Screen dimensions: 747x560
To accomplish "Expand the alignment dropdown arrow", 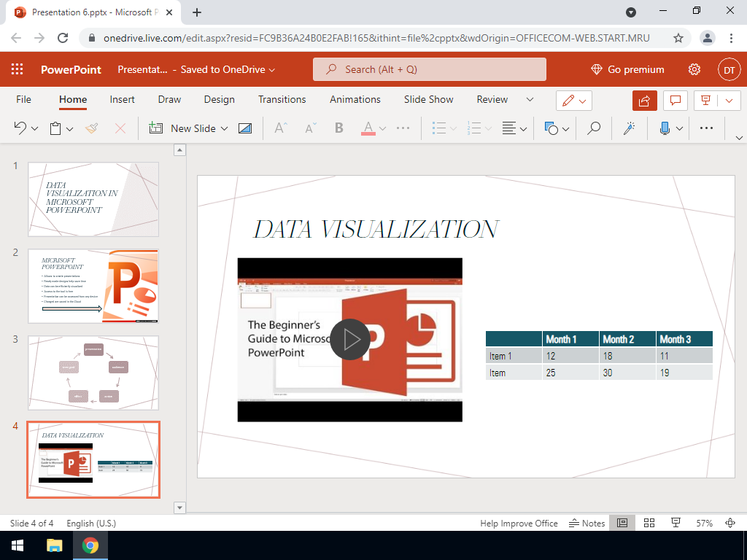I will [524, 128].
